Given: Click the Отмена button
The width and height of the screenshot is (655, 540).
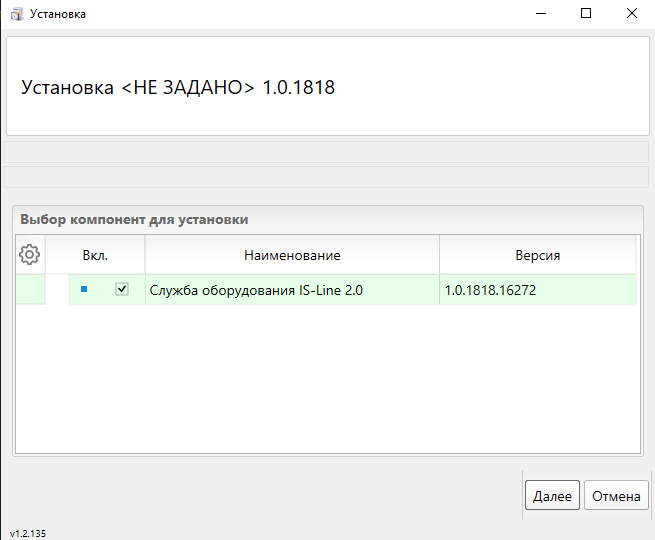Looking at the screenshot, I should click(616, 495).
